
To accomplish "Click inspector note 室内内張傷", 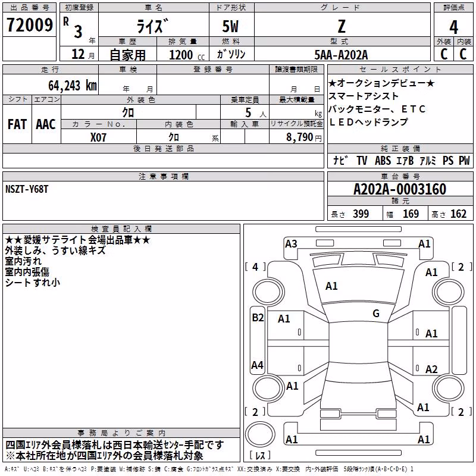I will 27,272.
